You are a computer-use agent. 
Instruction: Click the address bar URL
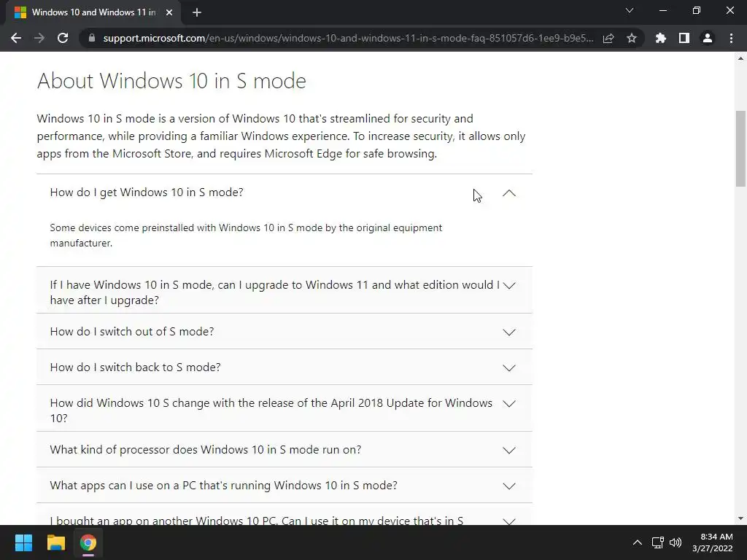pyautogui.click(x=348, y=38)
